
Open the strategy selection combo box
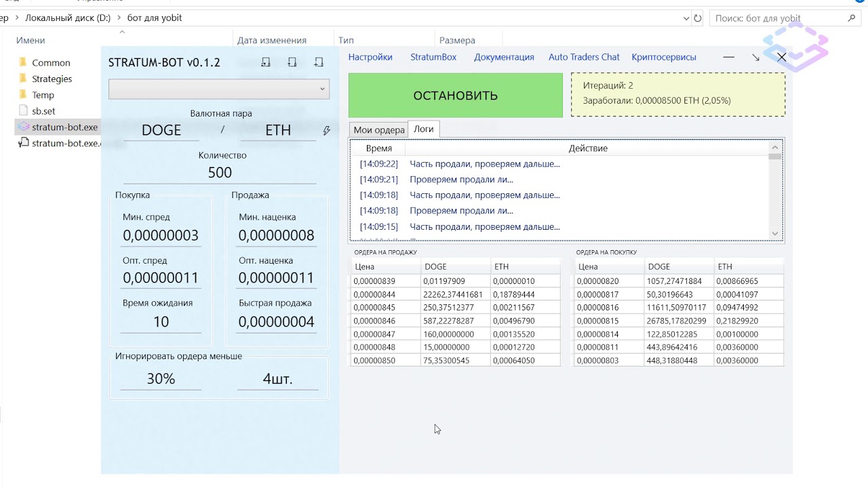coord(219,89)
